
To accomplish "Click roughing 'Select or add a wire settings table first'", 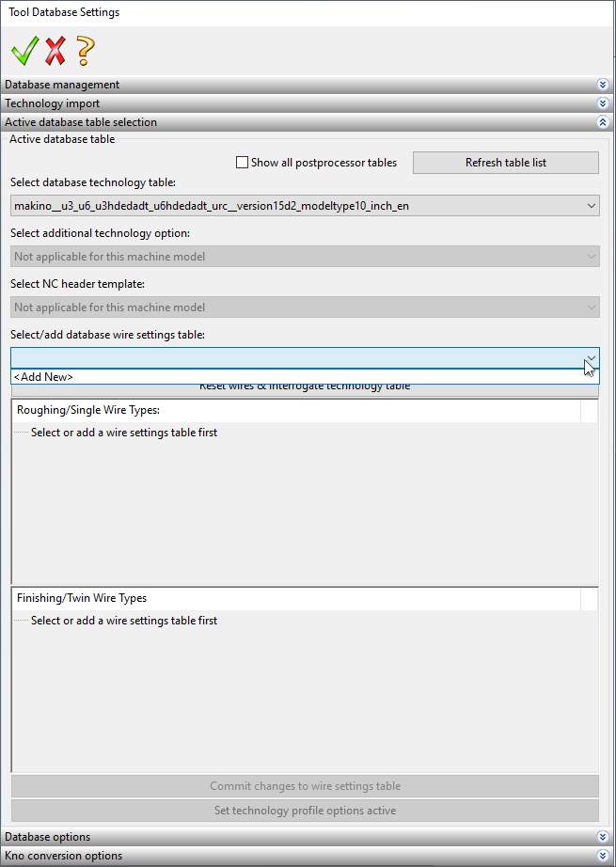I will click(x=124, y=433).
